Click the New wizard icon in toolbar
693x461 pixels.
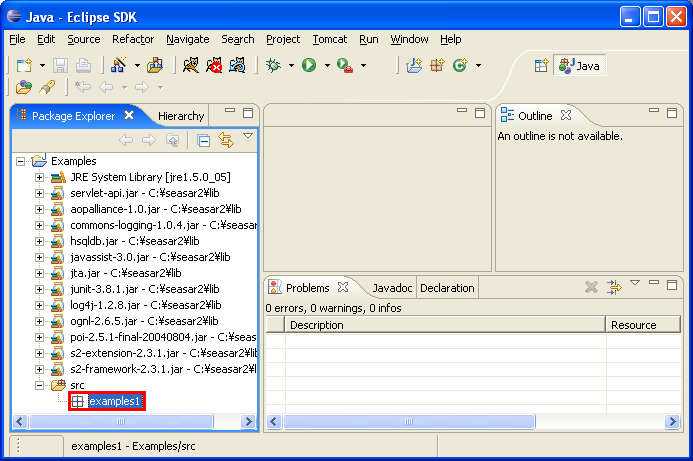(23, 65)
